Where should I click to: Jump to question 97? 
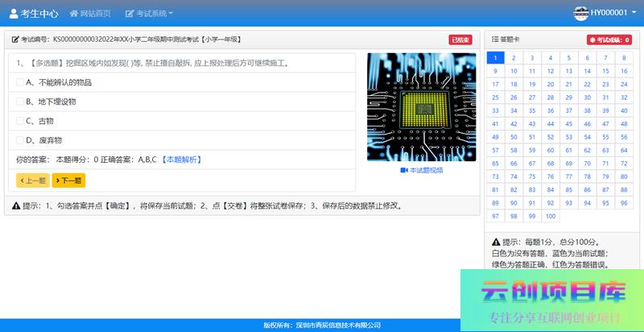pyautogui.click(x=495, y=216)
